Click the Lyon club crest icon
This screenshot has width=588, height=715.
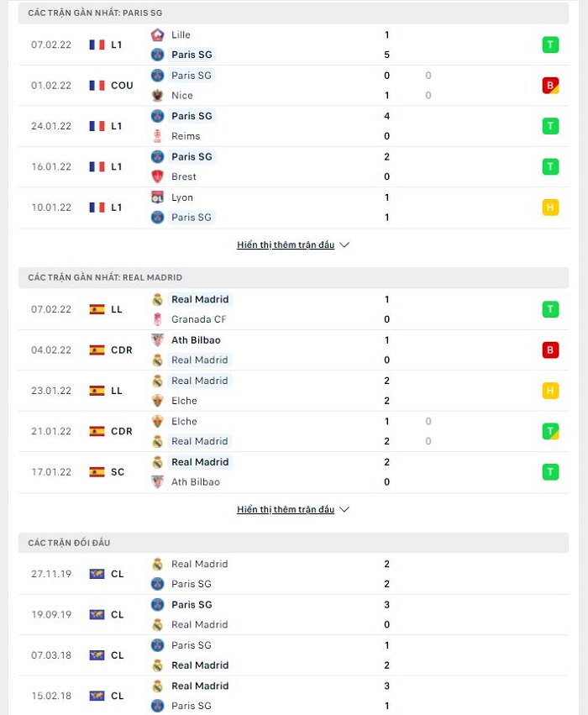coord(157,197)
